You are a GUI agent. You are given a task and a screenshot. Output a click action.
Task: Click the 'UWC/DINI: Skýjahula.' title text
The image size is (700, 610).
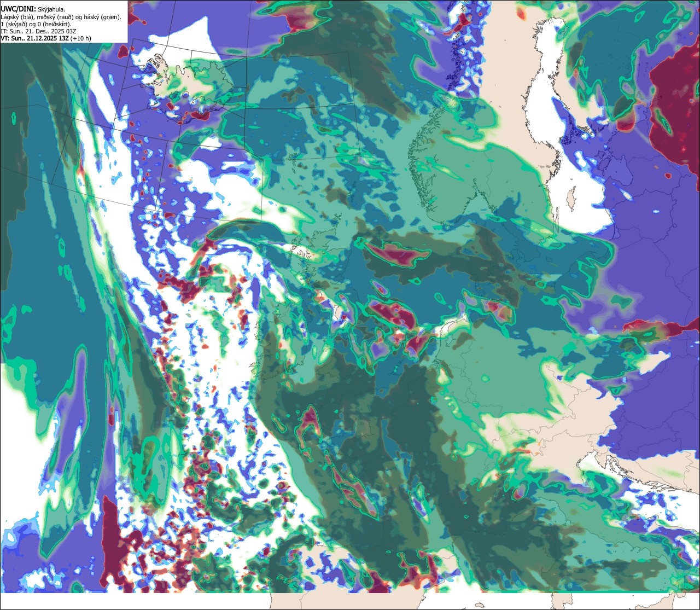33,9
